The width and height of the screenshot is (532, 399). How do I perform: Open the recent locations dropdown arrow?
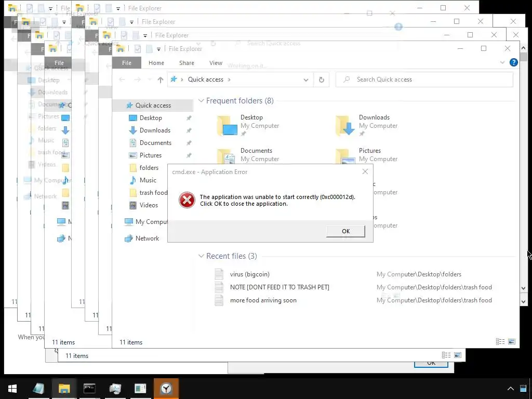click(150, 79)
